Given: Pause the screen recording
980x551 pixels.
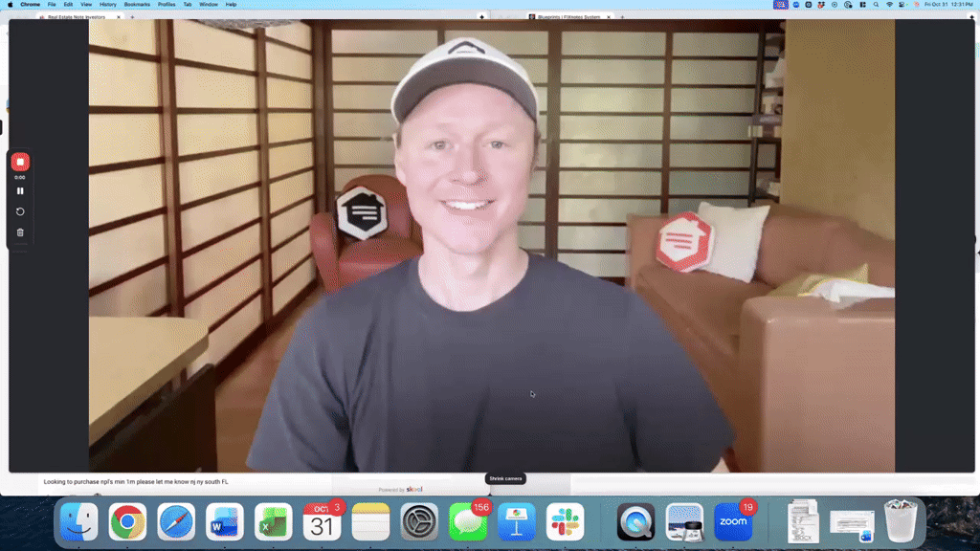Looking at the screenshot, I should pyautogui.click(x=20, y=191).
